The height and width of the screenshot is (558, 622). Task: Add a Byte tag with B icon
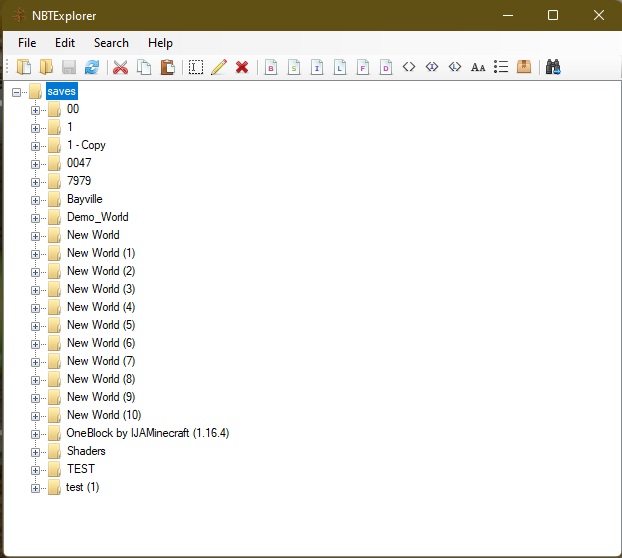pyautogui.click(x=270, y=67)
